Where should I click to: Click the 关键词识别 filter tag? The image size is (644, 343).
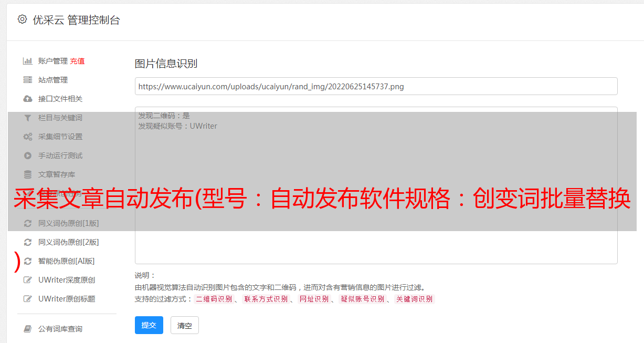pos(415,299)
